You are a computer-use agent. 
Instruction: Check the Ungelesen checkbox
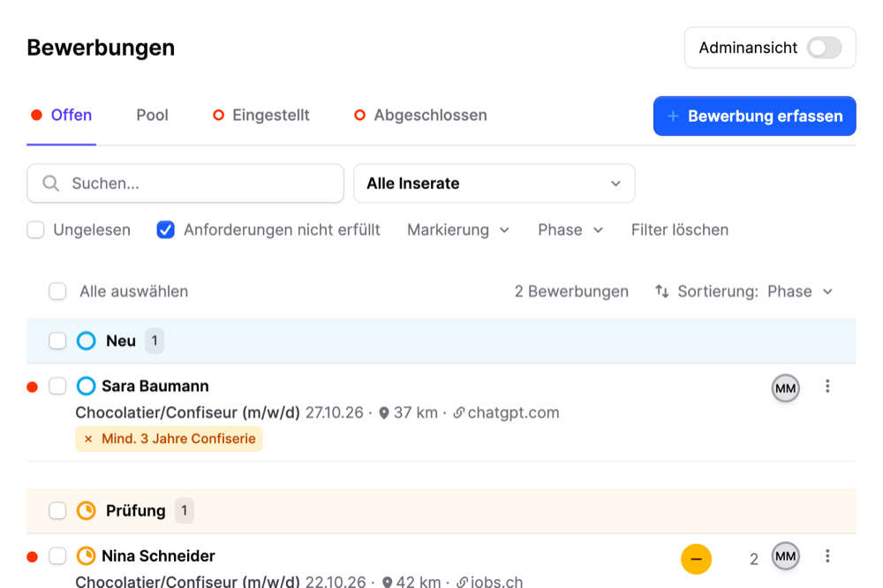(x=35, y=230)
